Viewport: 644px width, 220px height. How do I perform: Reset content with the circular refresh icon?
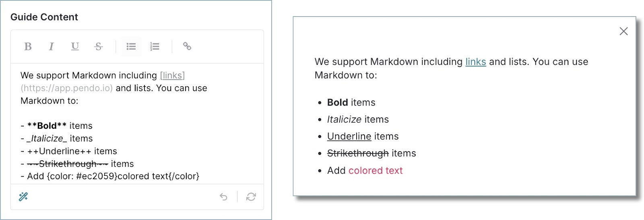click(x=251, y=197)
